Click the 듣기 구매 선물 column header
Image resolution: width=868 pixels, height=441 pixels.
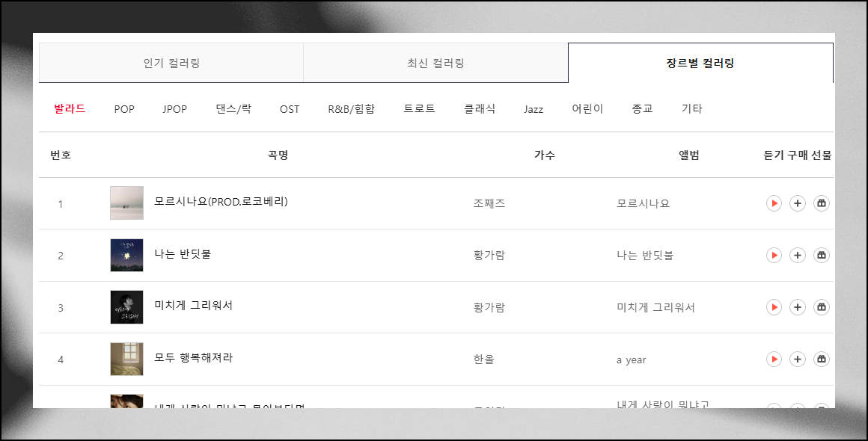click(798, 155)
